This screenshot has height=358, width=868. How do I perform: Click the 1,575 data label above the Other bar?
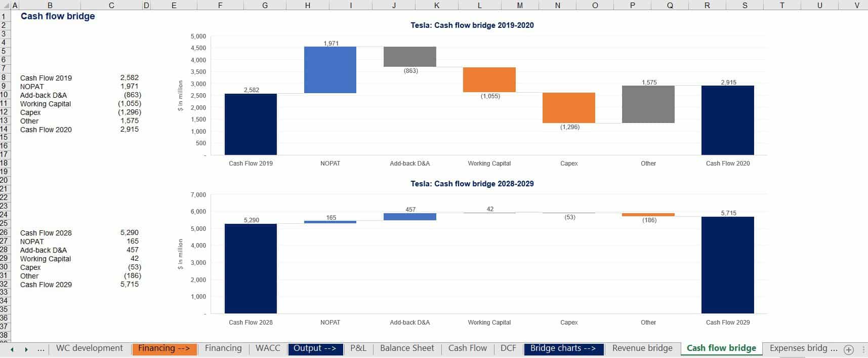[649, 82]
